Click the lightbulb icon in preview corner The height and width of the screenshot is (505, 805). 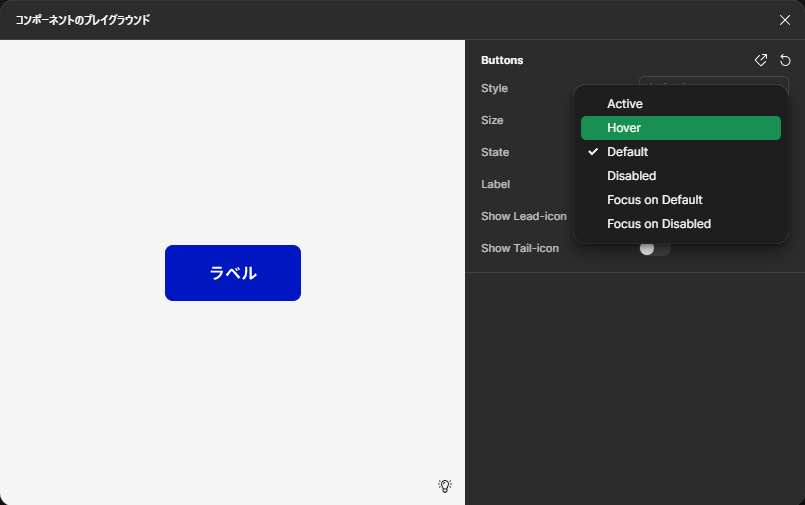[445, 486]
